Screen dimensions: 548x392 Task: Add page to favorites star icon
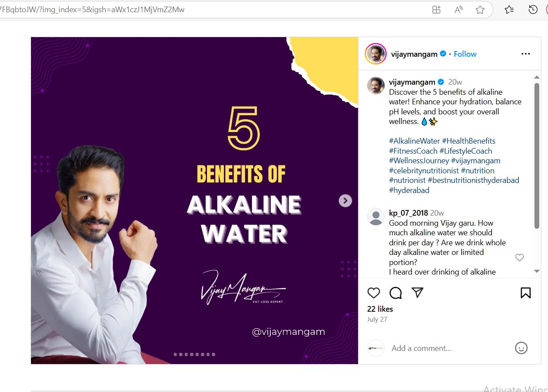coord(480,10)
